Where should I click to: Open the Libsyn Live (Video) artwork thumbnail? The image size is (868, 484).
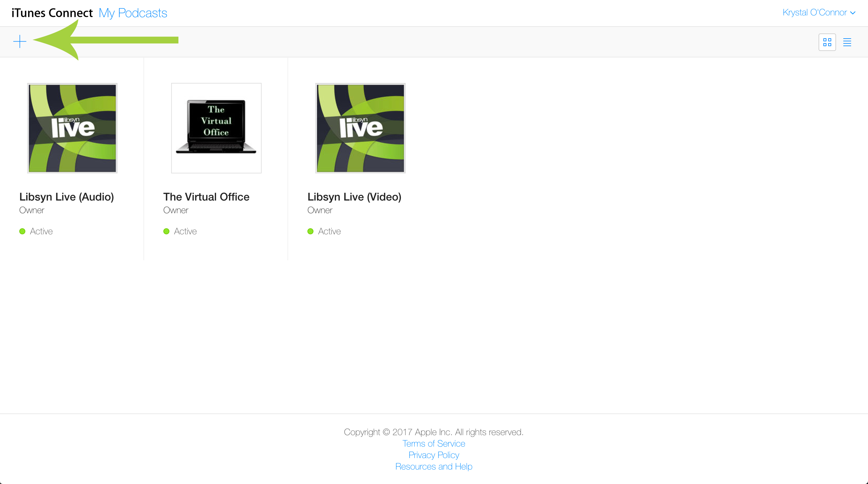pyautogui.click(x=360, y=128)
